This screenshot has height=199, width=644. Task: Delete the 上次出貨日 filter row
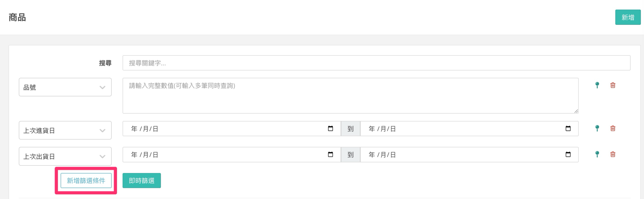pyautogui.click(x=613, y=154)
